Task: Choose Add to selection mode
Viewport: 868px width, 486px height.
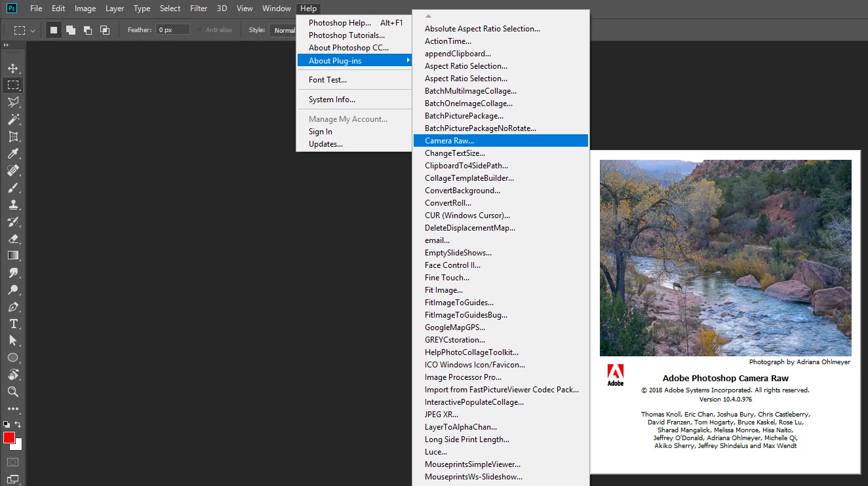Action: [71, 30]
